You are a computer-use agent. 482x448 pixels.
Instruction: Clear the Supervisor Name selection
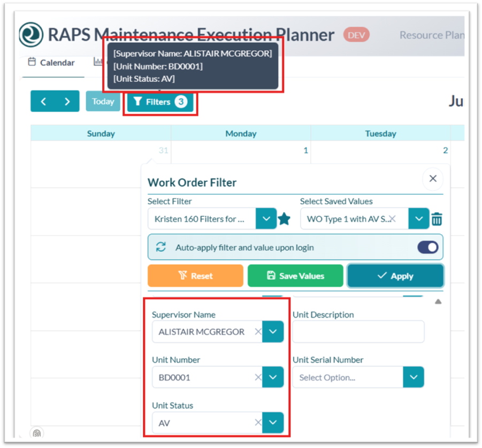coord(258,331)
